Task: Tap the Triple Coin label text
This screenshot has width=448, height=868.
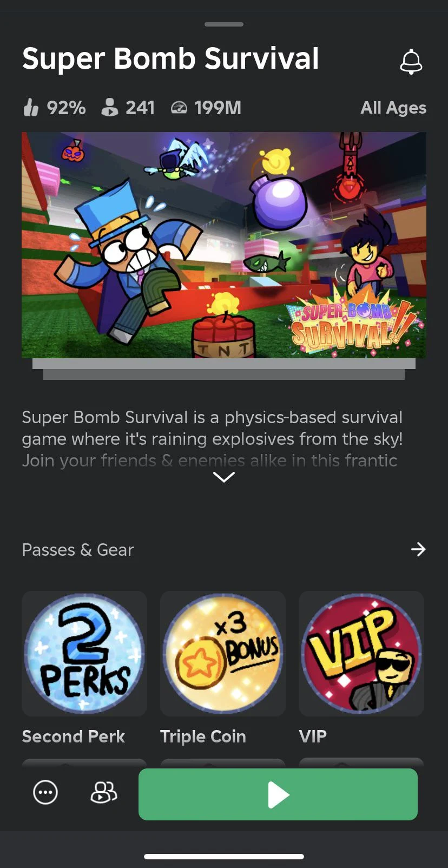Action: [203, 737]
